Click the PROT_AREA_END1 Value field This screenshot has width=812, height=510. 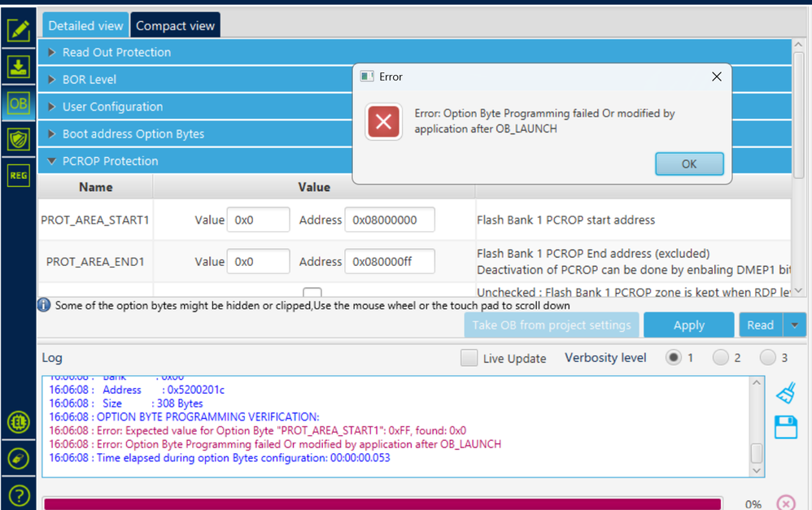[259, 261]
